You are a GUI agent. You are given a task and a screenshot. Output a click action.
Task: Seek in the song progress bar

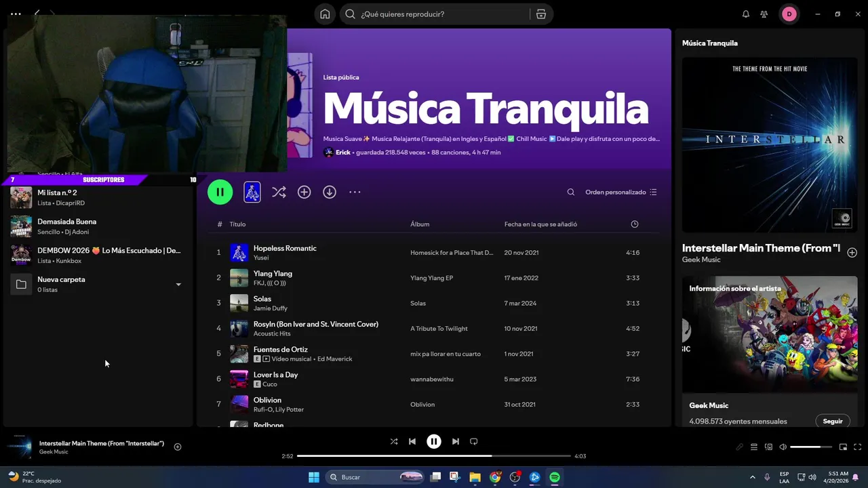pos(434,456)
